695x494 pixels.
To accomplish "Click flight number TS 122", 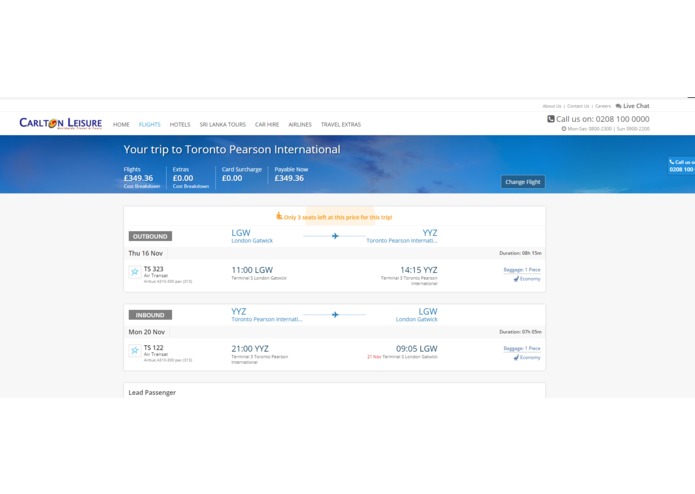I will [x=153, y=348].
